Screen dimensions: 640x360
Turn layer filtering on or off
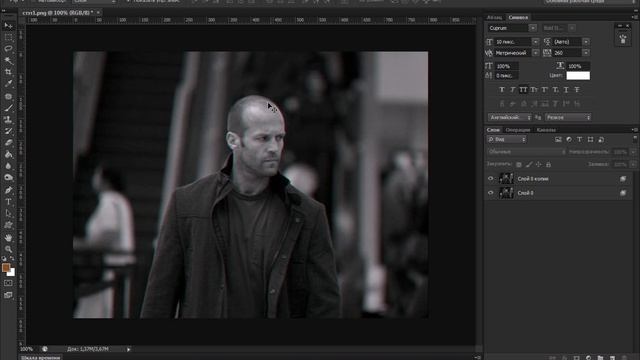coord(635,139)
